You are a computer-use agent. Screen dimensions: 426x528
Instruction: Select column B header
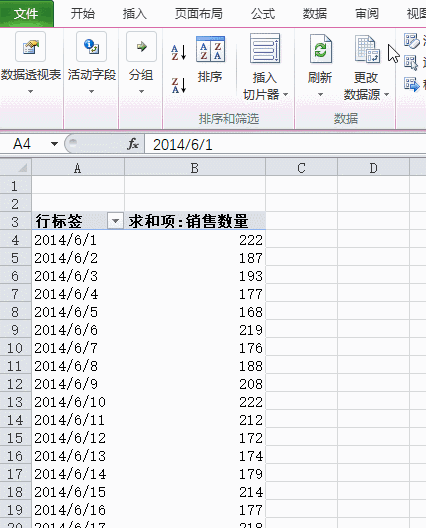coord(195,168)
